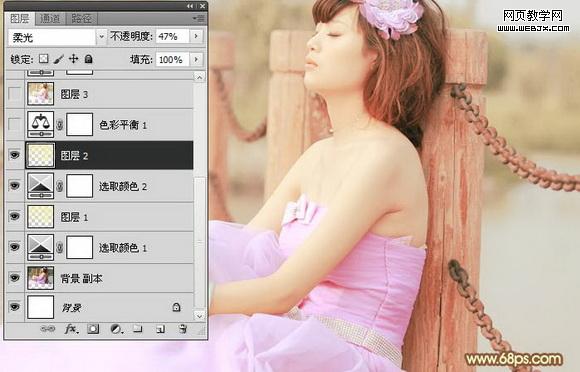Select 图层 2 thumbnail
This screenshot has height=372, width=580.
tap(41, 155)
